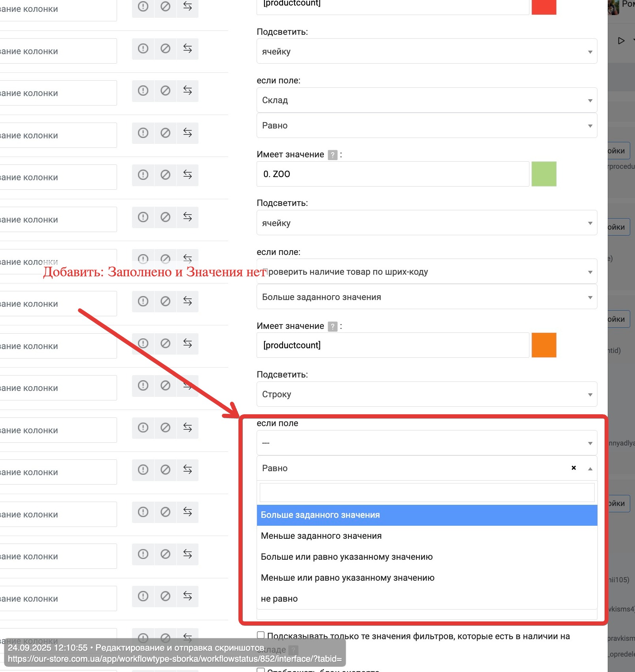Click the green color swatch beside '0. ZOO'
Viewport: 635px width, 672px height.
(x=544, y=174)
